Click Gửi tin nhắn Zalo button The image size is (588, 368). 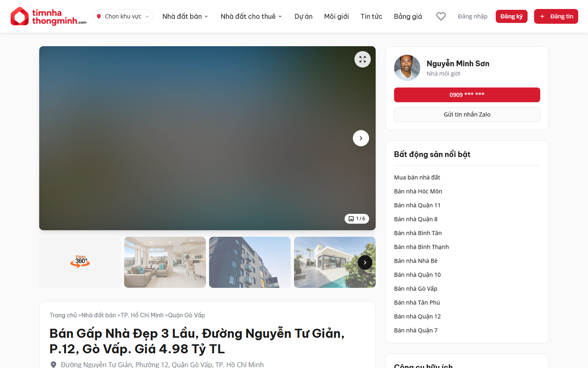[x=467, y=114]
